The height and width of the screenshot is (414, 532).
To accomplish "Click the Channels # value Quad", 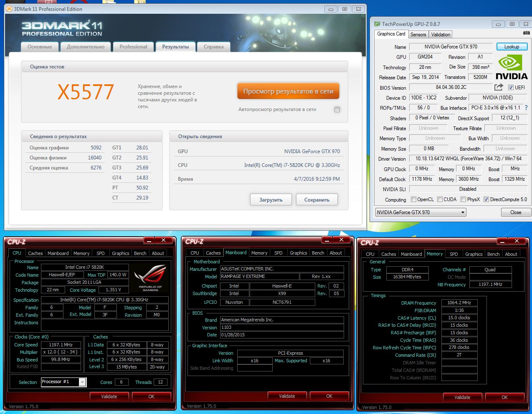I will 490,270.
